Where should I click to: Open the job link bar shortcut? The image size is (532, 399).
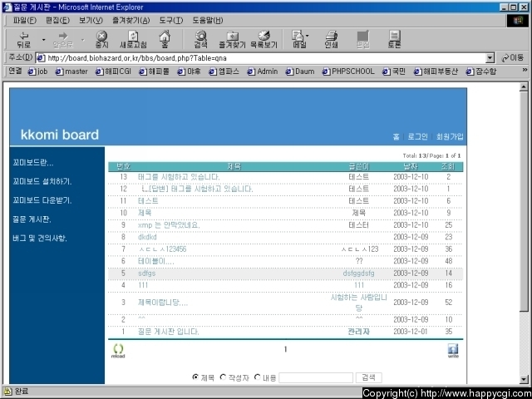tap(37, 71)
